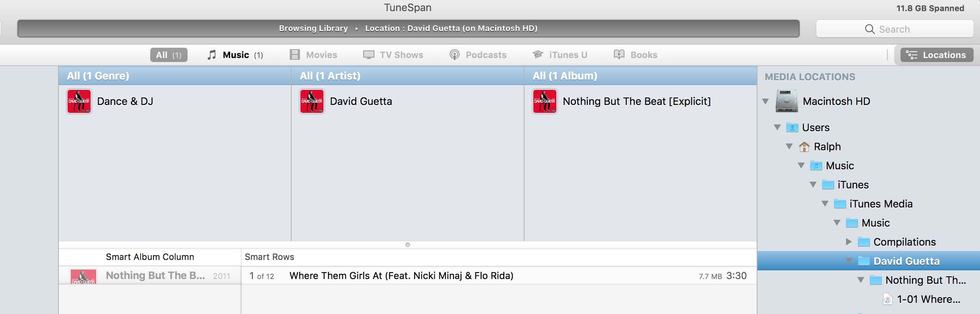Collapse the Macintosh HD tree node
The image size is (980, 314).
pos(765,101)
